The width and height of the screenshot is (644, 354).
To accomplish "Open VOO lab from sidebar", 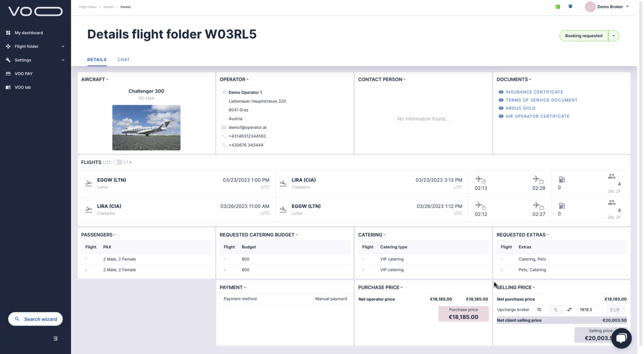I will pyautogui.click(x=23, y=87).
